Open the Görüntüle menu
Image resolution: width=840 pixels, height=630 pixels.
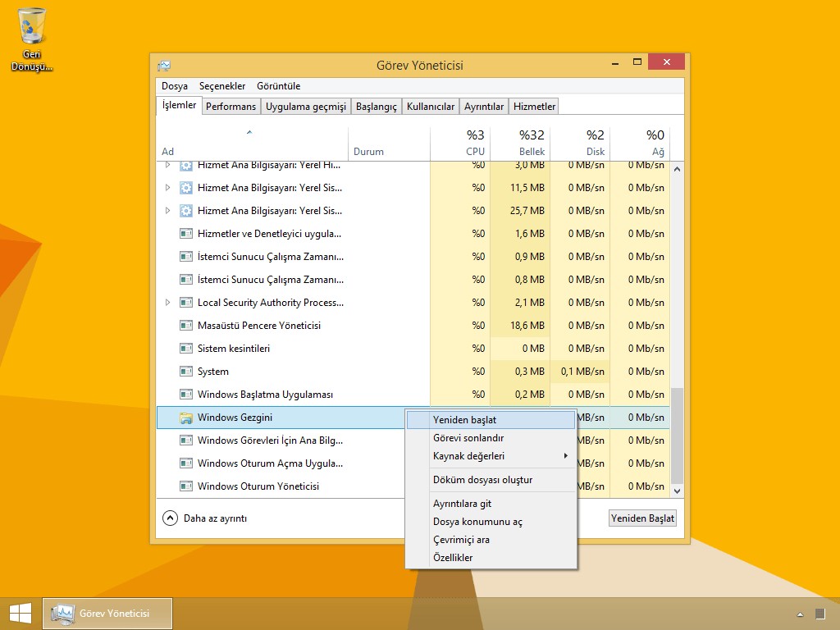[x=279, y=86]
